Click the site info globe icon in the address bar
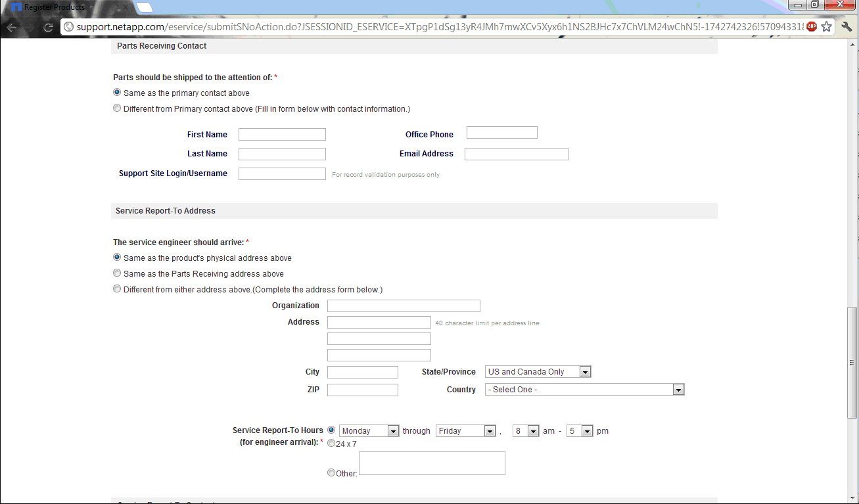The image size is (859, 504). pyautogui.click(x=68, y=27)
